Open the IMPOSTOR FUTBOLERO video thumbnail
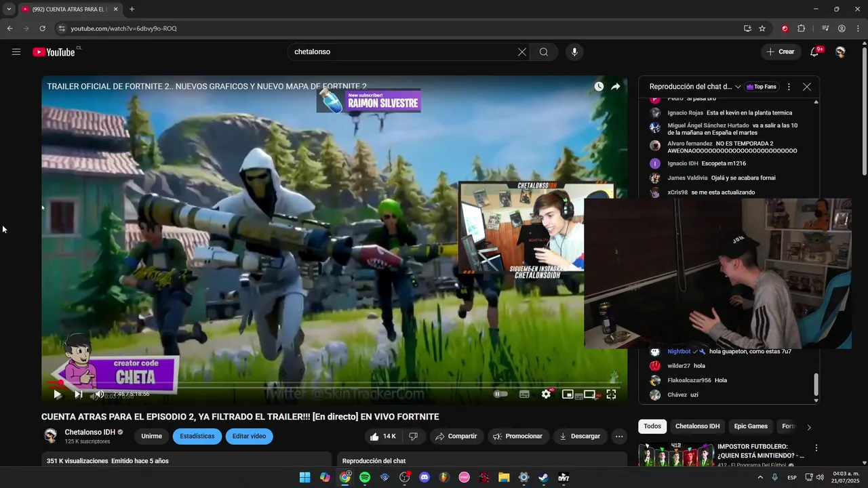The image size is (868, 488). click(675, 454)
